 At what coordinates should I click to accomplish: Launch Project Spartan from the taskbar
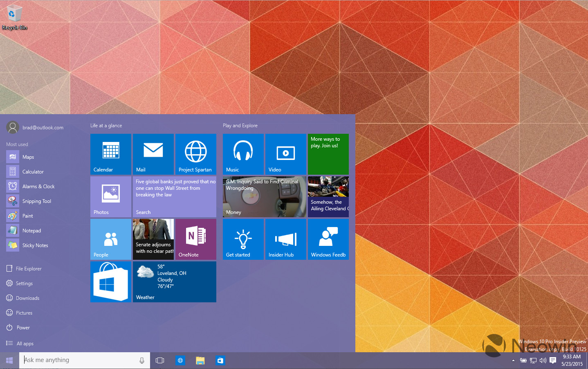pos(180,360)
